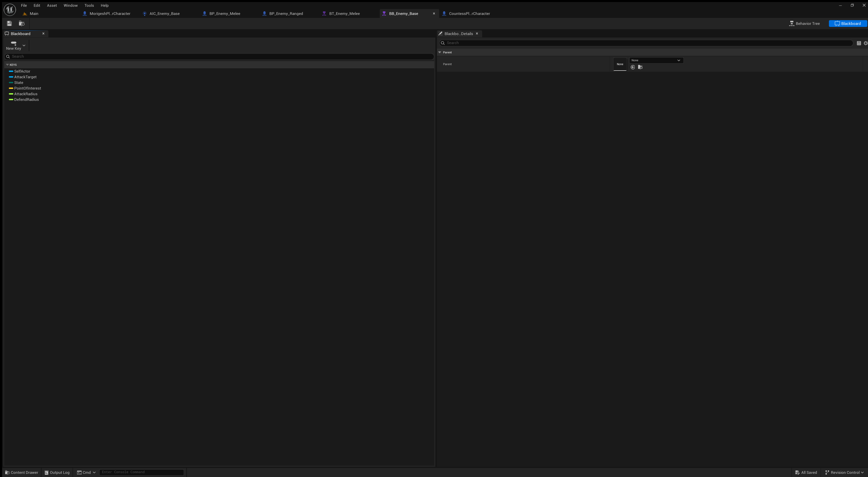This screenshot has width=868, height=477.
Task: Click the Save asset icon
Action: pos(9,24)
